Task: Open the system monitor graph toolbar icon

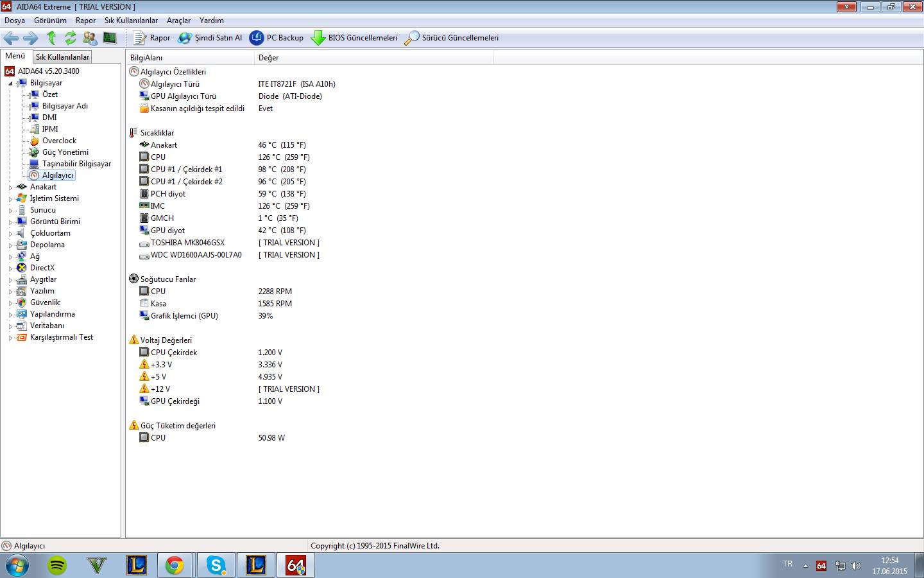Action: [110, 38]
